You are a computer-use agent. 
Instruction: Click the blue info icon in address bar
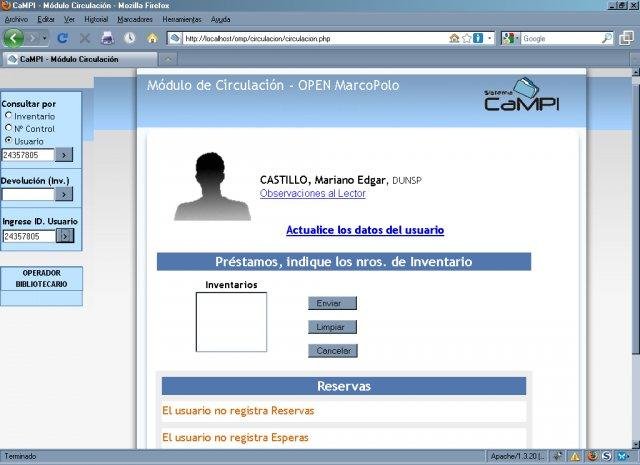pyautogui.click(x=478, y=38)
